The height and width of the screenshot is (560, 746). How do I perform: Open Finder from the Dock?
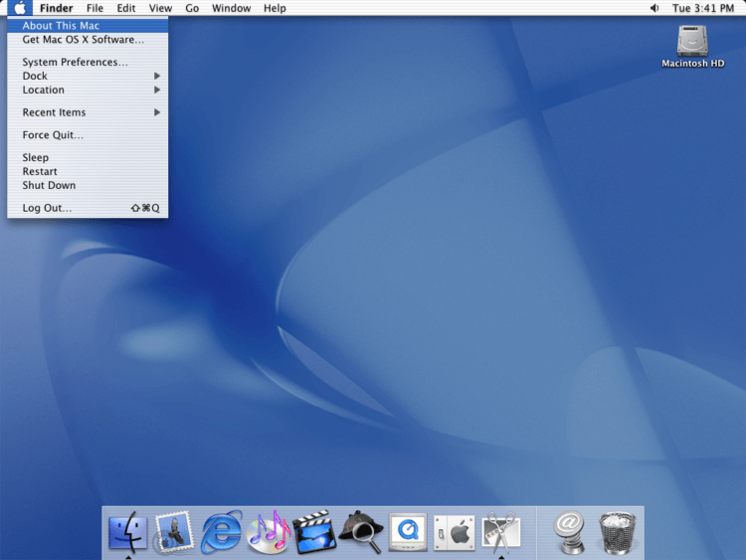tap(128, 531)
